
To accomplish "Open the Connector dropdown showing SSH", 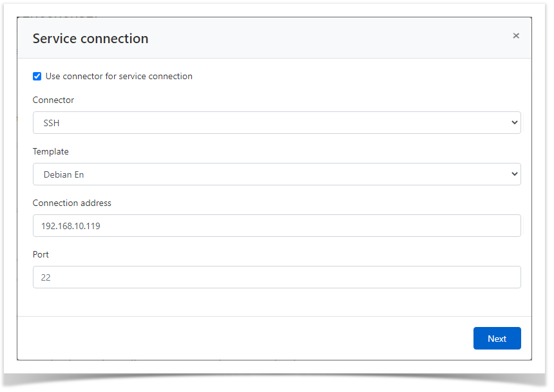I will [x=276, y=123].
